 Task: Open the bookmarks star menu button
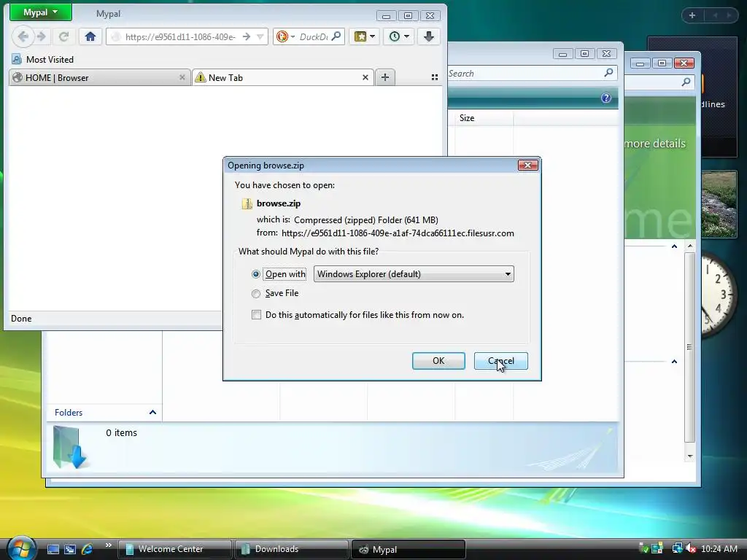(x=365, y=36)
